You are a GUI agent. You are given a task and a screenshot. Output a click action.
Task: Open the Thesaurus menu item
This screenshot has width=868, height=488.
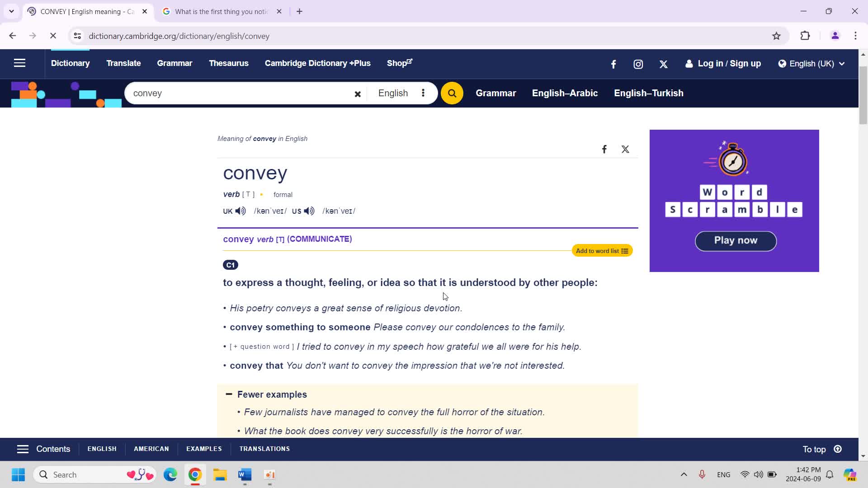tap(228, 63)
